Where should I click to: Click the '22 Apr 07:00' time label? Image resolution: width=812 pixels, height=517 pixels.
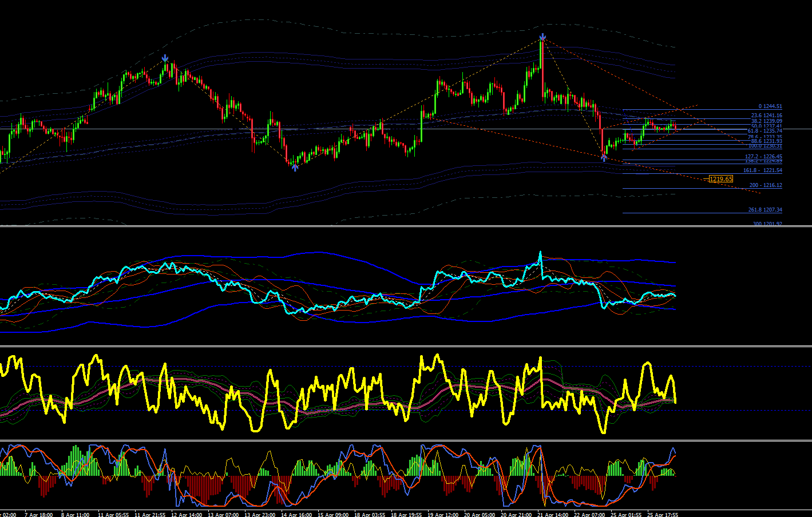589,515
